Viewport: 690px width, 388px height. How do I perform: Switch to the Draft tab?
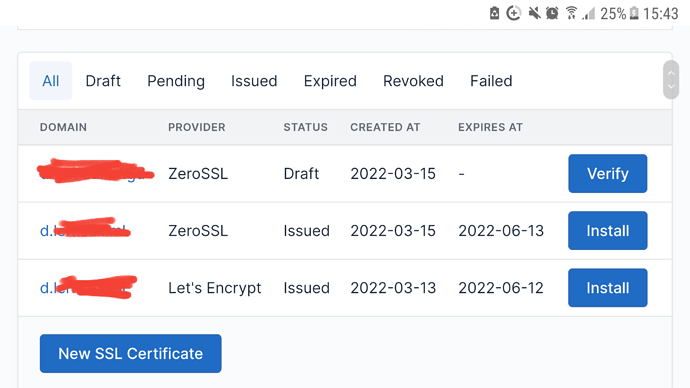(103, 81)
